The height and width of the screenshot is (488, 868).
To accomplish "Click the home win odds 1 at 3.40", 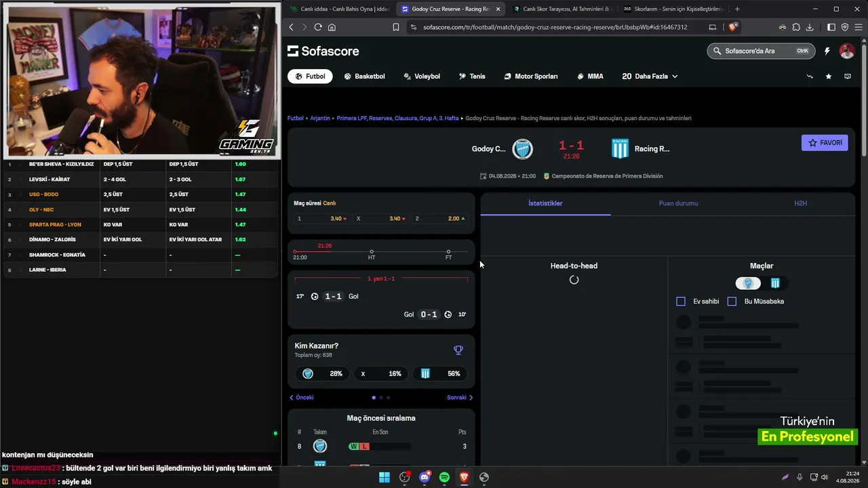I will [322, 218].
